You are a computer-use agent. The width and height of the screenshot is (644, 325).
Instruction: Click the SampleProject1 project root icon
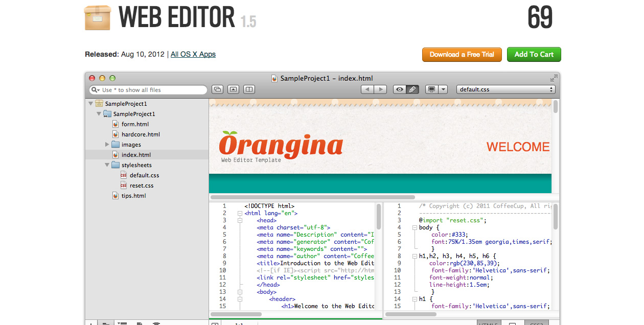(99, 104)
